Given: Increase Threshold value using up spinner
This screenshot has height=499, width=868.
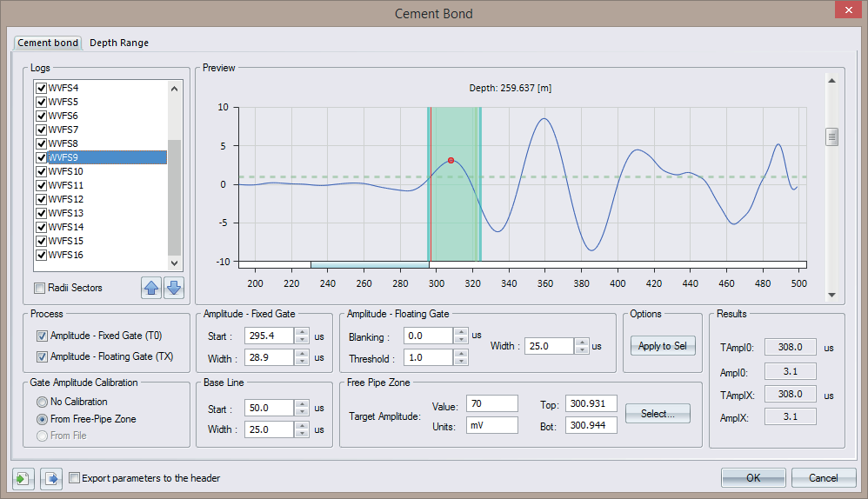Looking at the screenshot, I should [x=460, y=354].
